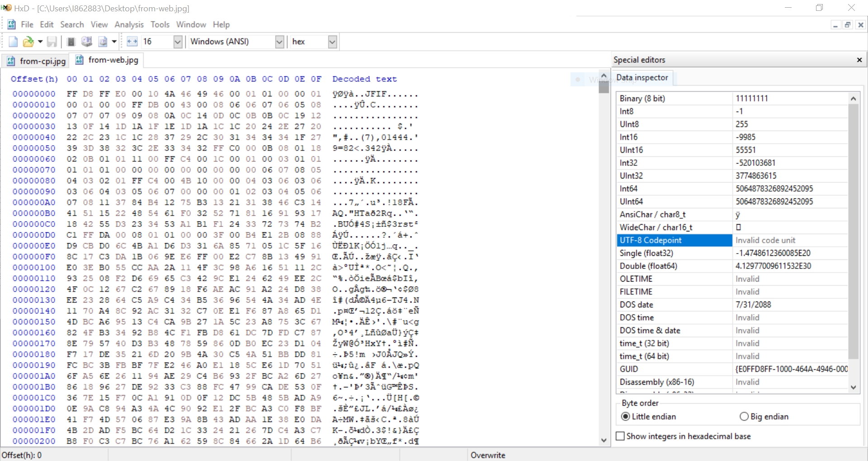Select Big endian byte order
This screenshot has height=461, width=868.
pos(744,416)
